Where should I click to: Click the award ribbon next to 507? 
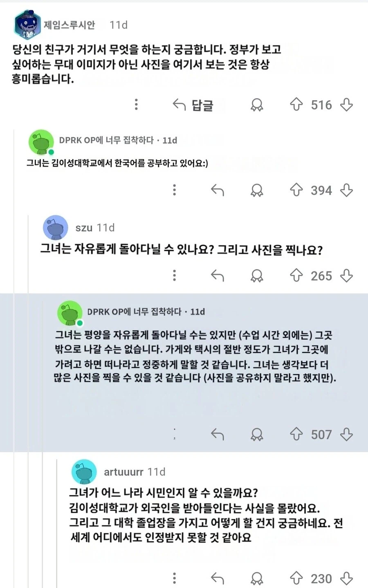coord(257,434)
